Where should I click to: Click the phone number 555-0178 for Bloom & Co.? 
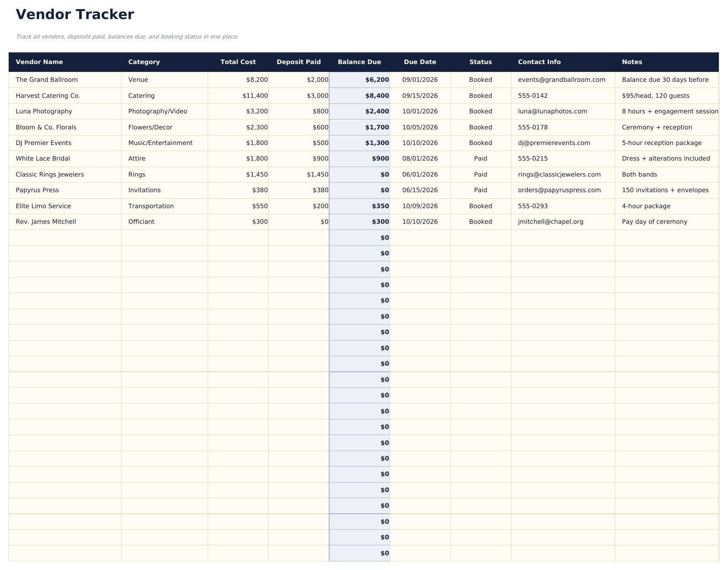pyautogui.click(x=530, y=127)
